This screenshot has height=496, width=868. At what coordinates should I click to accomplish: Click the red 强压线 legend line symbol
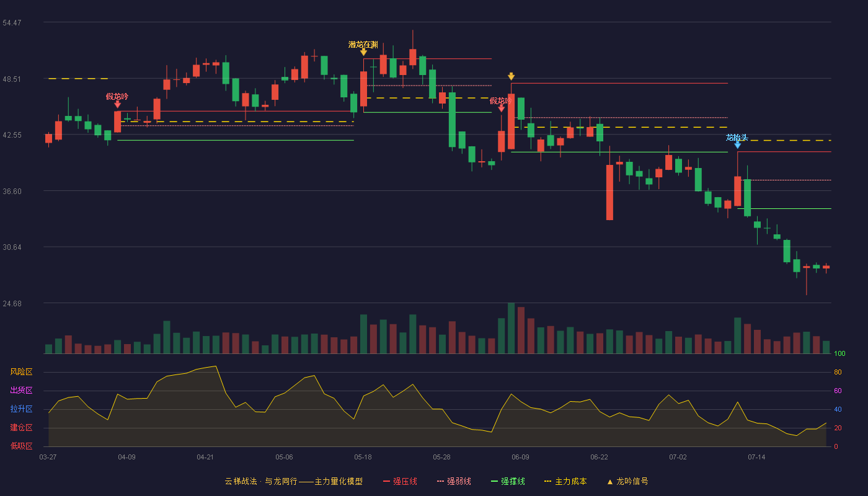tap(386, 481)
